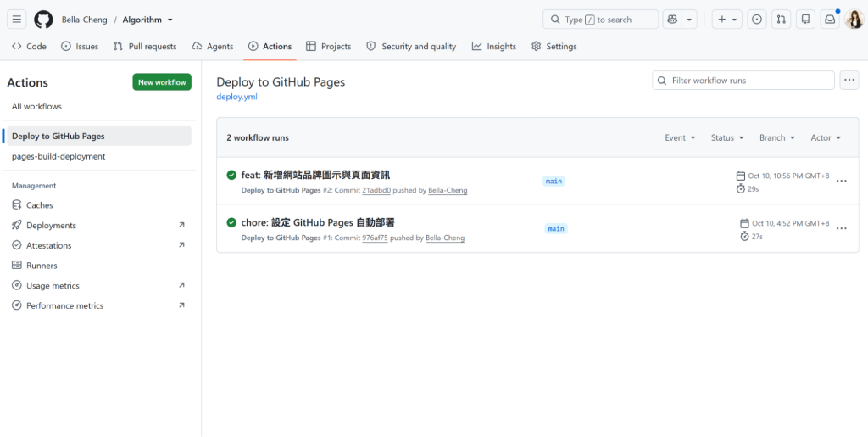868x437 pixels.
Task: Open the chore: 設定 GitHub Pages run
Action: (318, 222)
